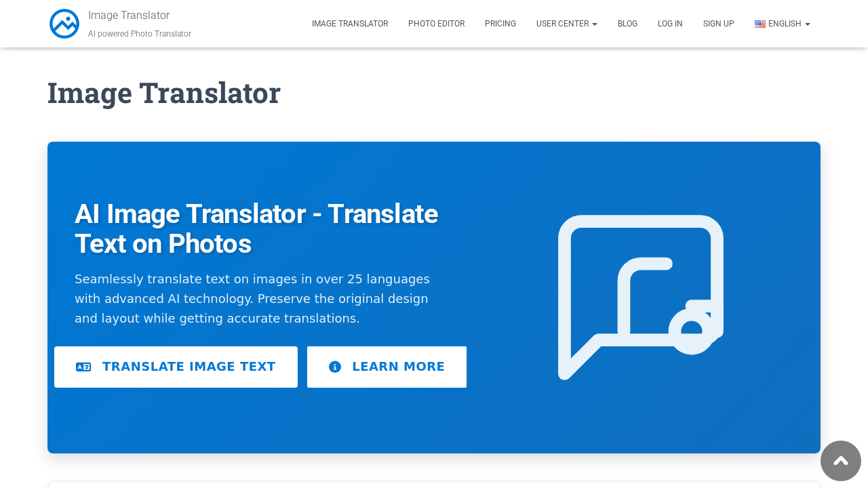The image size is (868, 488).
Task: Click the back-to-top arrow icon
Action: click(840, 461)
